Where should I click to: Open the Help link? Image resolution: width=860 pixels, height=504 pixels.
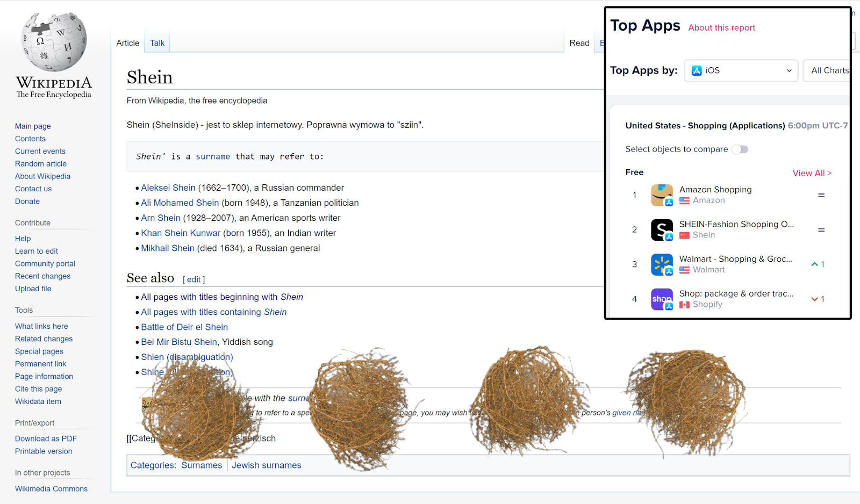(x=23, y=239)
